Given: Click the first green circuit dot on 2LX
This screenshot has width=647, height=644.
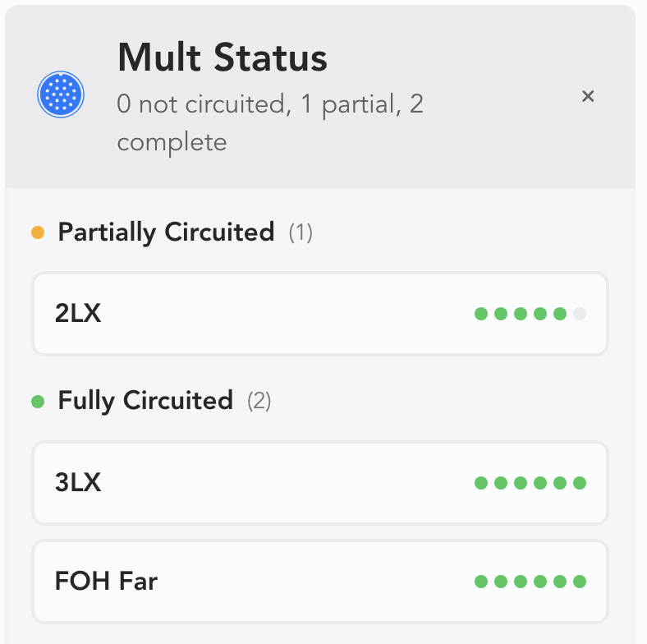Looking at the screenshot, I should (x=481, y=314).
